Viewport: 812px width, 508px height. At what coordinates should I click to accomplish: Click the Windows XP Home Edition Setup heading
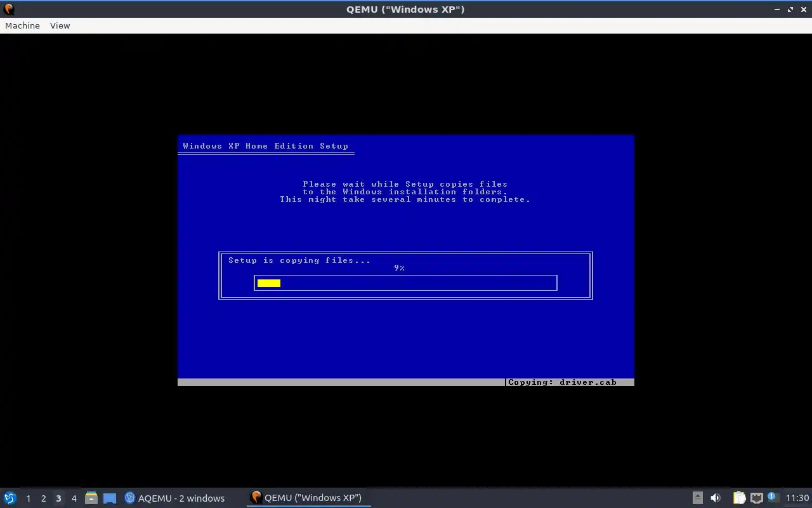266,146
